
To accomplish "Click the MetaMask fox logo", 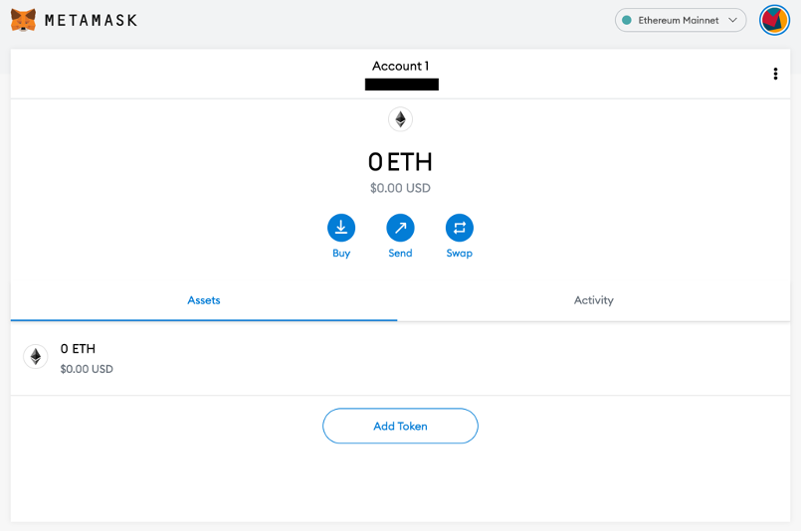I will tap(23, 20).
